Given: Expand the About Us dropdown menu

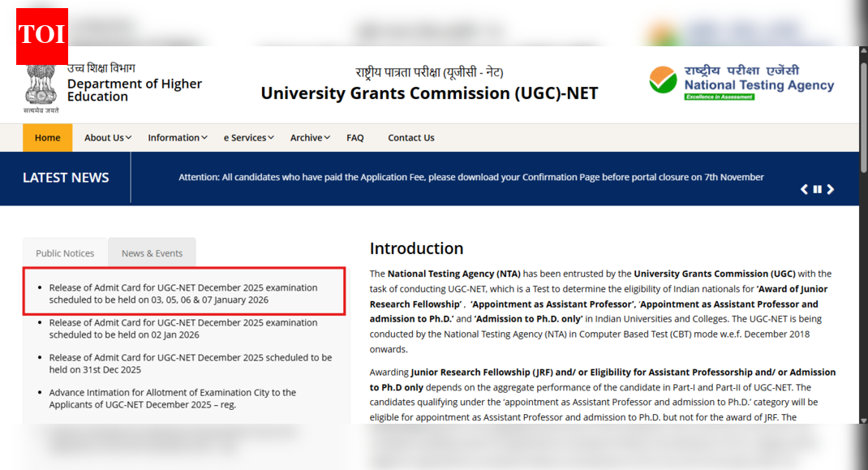Looking at the screenshot, I should pyautogui.click(x=107, y=138).
